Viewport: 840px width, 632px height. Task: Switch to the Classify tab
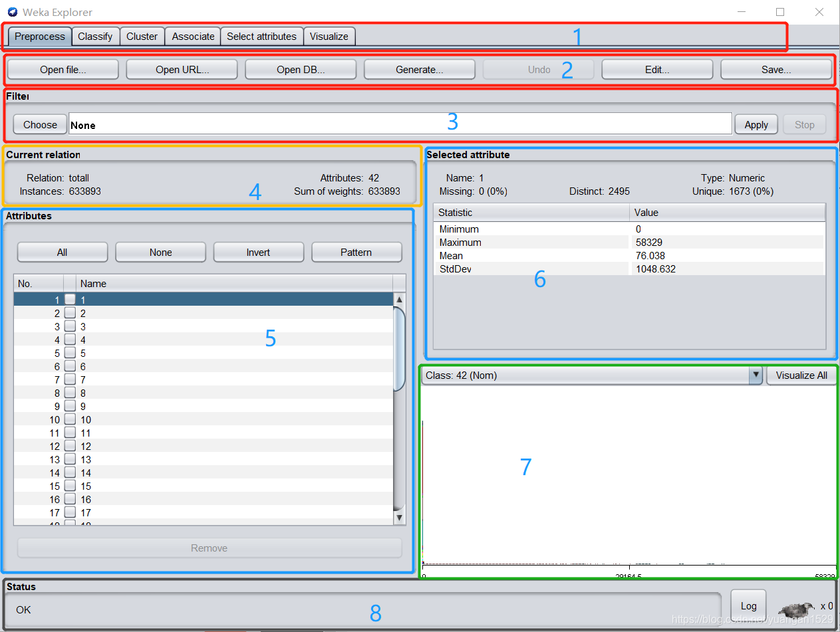coord(95,37)
